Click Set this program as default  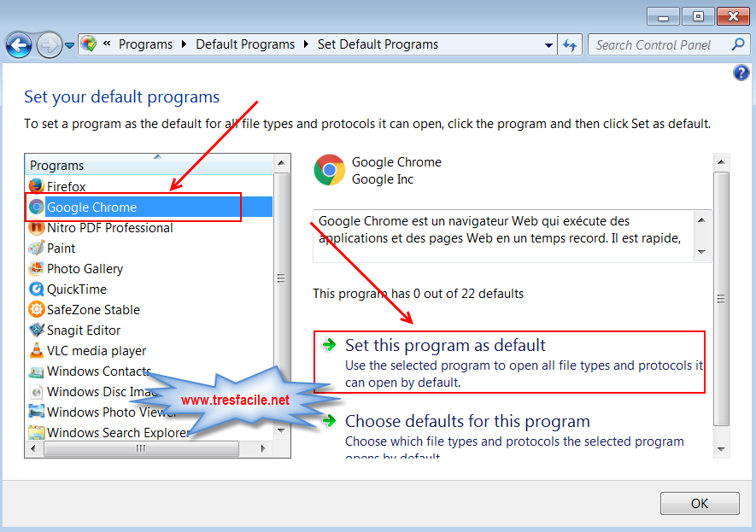click(x=445, y=345)
